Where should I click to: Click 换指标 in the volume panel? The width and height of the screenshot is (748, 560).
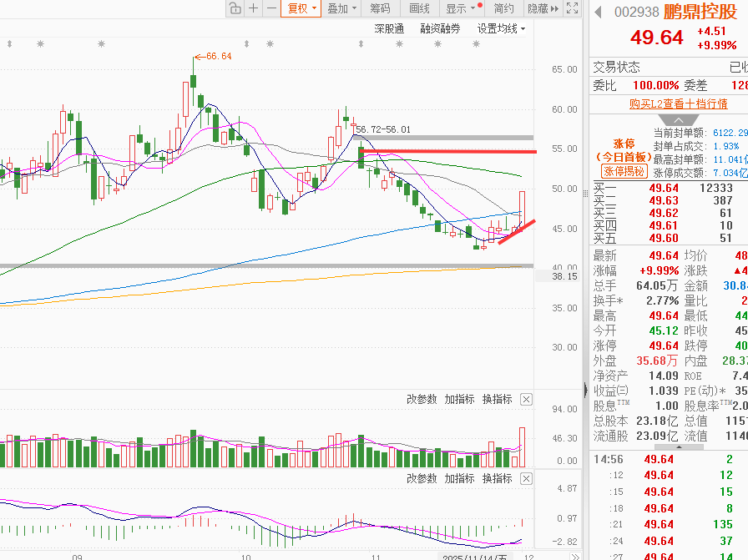click(497, 399)
